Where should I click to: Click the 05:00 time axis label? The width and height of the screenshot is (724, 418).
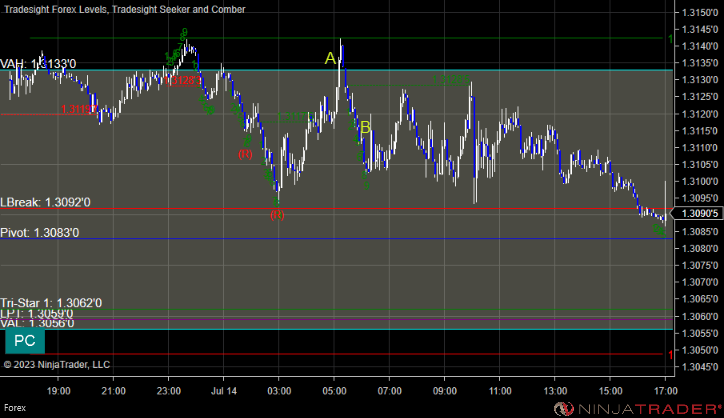click(334, 391)
